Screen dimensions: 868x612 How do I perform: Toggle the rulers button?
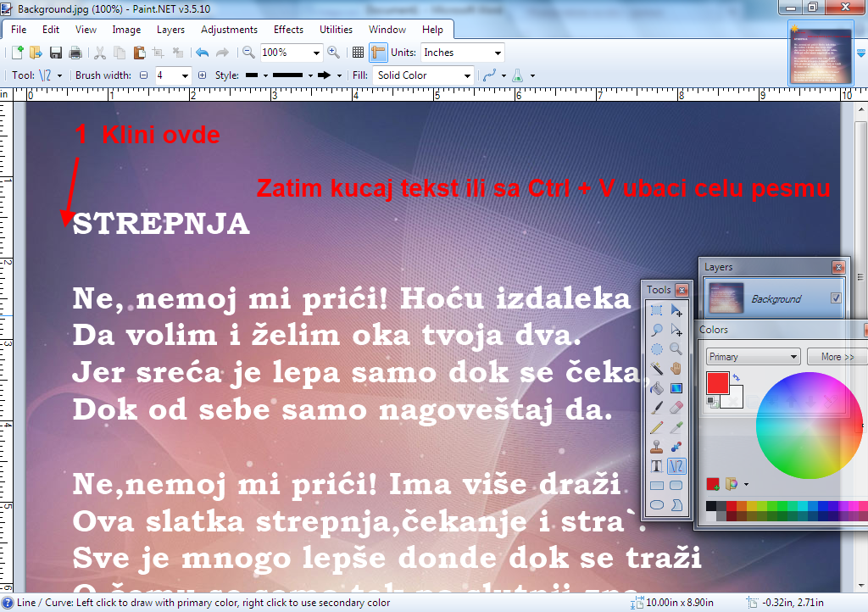tap(378, 53)
